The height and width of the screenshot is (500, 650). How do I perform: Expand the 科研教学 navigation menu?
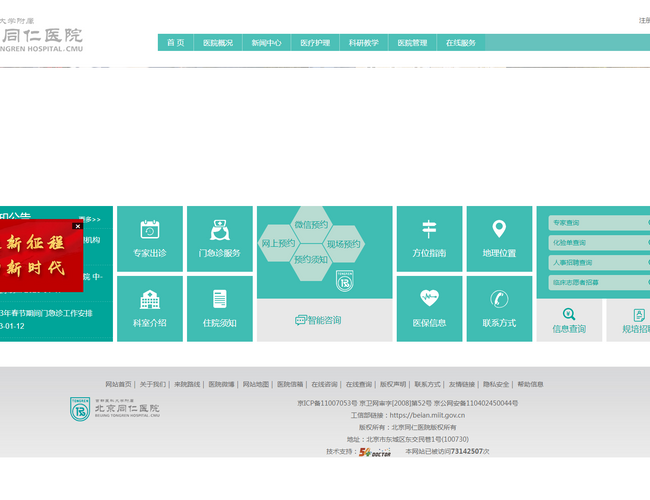point(363,43)
